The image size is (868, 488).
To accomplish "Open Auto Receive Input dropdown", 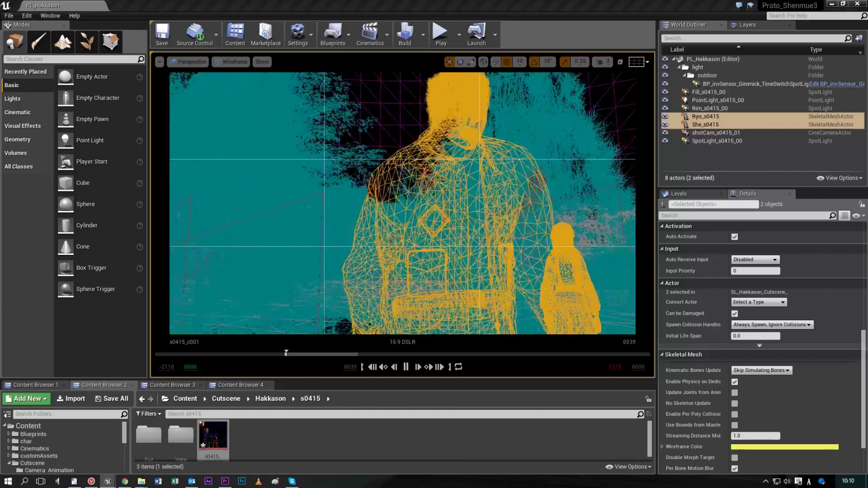I will pyautogui.click(x=755, y=259).
